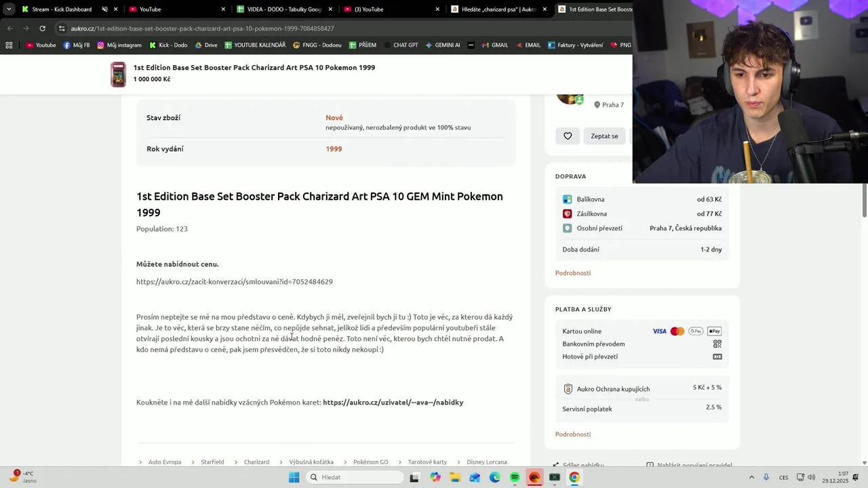Image resolution: width=868 pixels, height=488 pixels.
Task: Open the GMAIL bookmark
Action: pyautogui.click(x=494, y=45)
